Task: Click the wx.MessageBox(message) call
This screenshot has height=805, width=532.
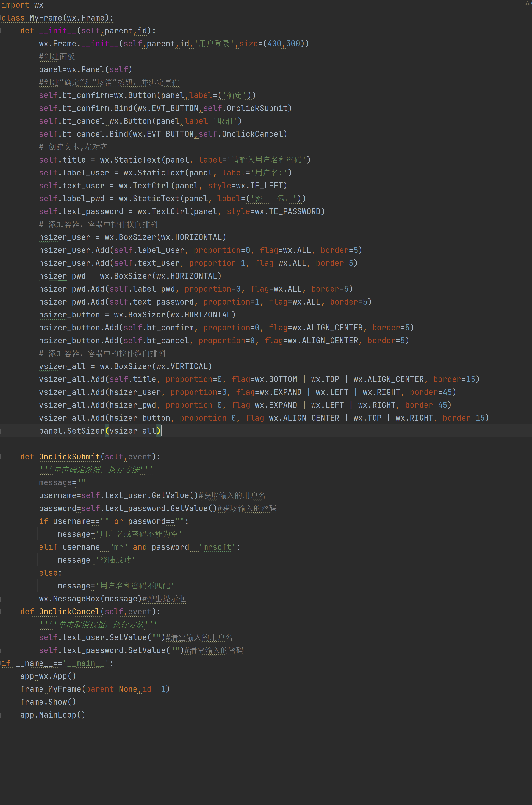Action: (x=90, y=599)
